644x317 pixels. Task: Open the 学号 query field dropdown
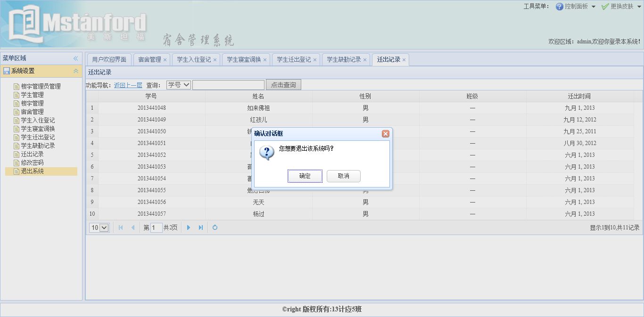[x=178, y=85]
